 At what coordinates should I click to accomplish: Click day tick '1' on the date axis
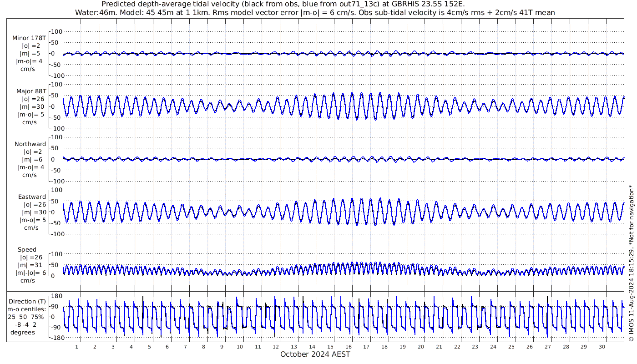[77, 347]
